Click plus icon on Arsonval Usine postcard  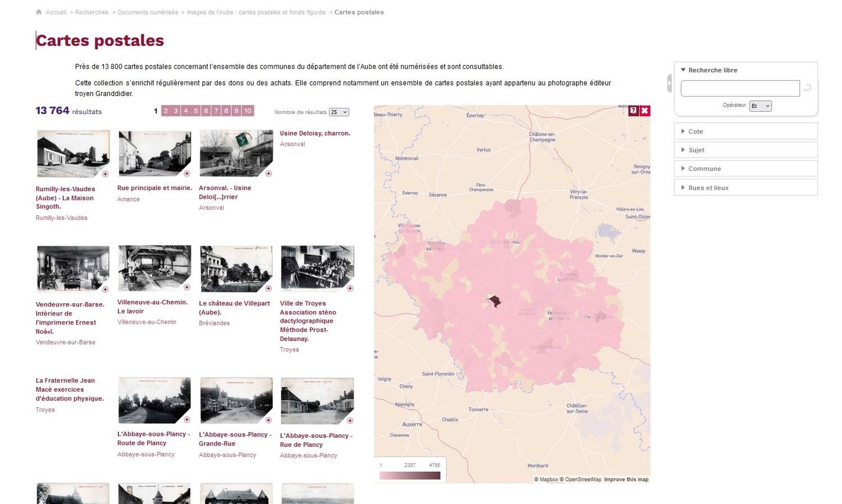269,173
